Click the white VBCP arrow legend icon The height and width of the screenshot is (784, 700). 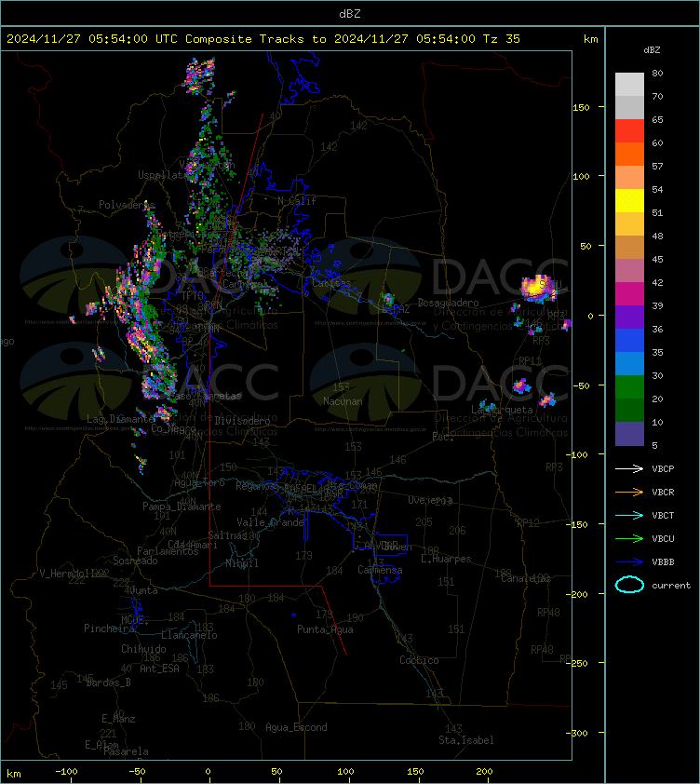click(629, 468)
